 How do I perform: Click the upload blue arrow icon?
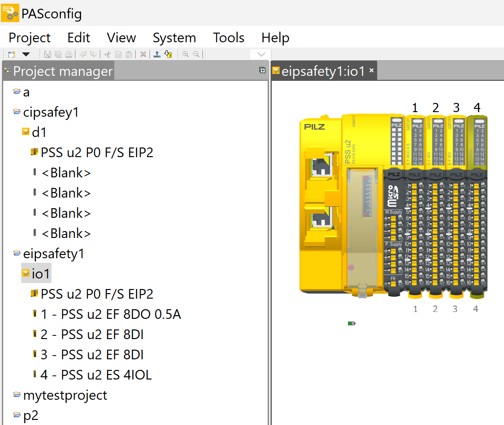tap(157, 54)
